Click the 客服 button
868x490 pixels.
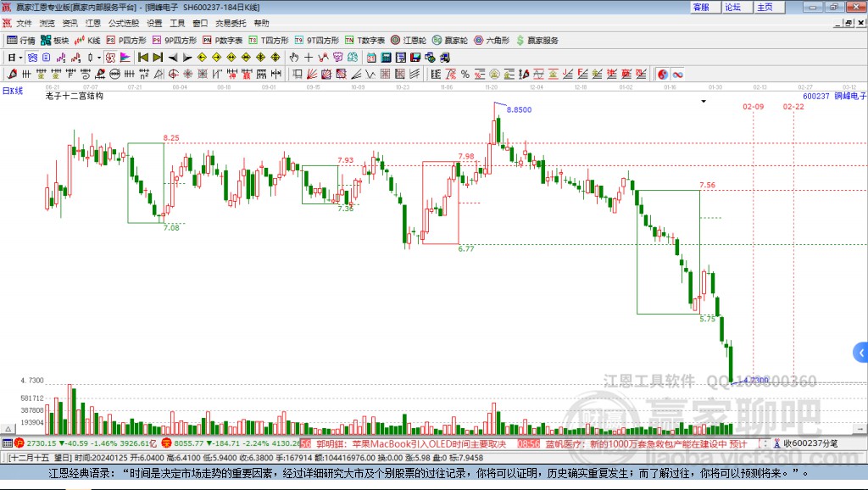pyautogui.click(x=705, y=7)
